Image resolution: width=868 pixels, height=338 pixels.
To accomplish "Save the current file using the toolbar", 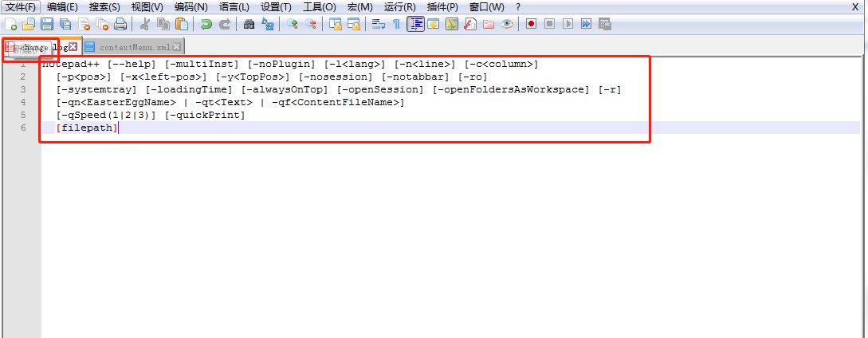I will click(x=47, y=24).
